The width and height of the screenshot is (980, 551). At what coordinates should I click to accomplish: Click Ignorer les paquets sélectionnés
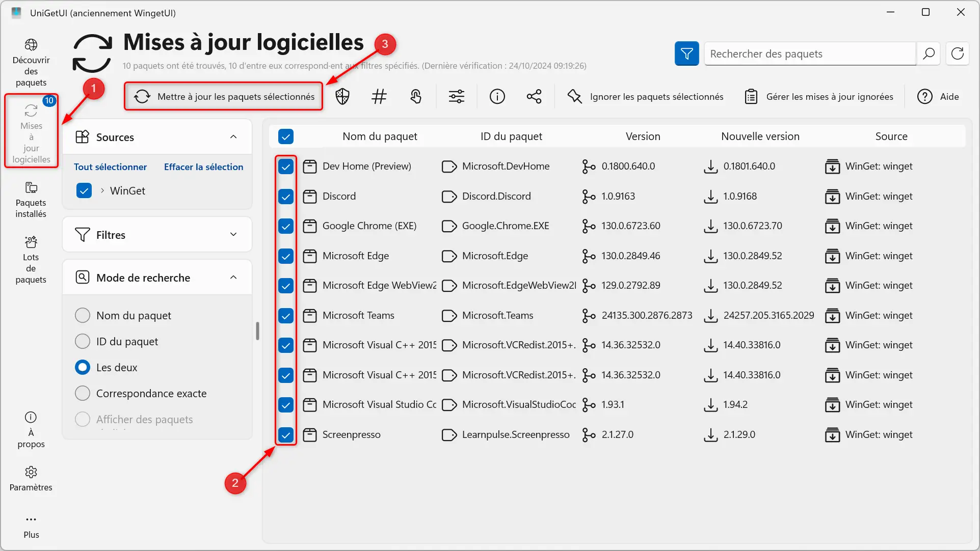tap(646, 96)
